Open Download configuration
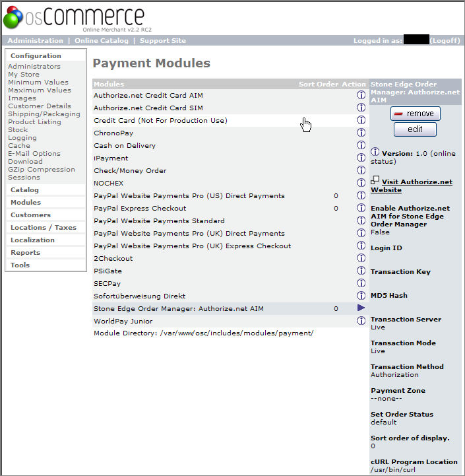The width and height of the screenshot is (465, 476). point(25,162)
